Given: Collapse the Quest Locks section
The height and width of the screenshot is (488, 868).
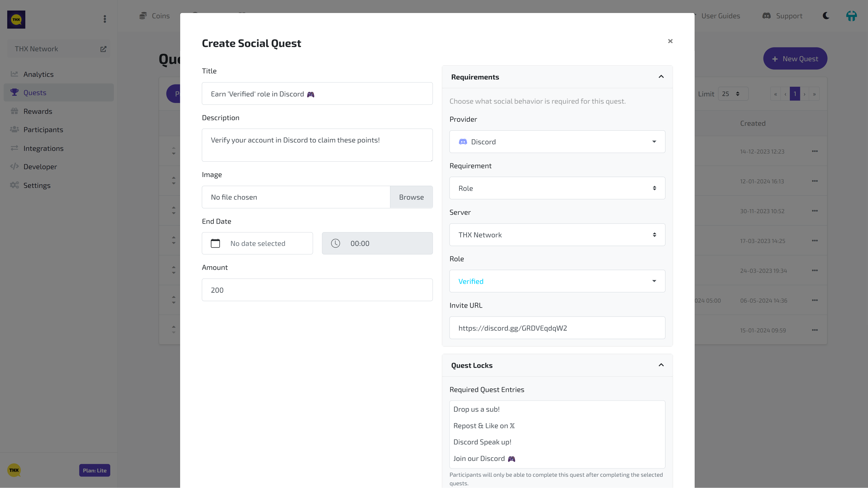Looking at the screenshot, I should pyautogui.click(x=661, y=365).
